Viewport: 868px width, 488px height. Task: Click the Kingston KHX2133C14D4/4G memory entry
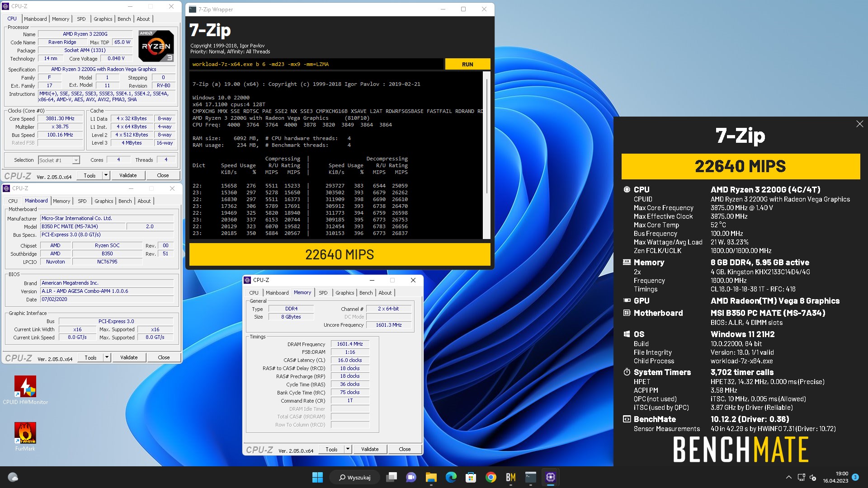760,272
